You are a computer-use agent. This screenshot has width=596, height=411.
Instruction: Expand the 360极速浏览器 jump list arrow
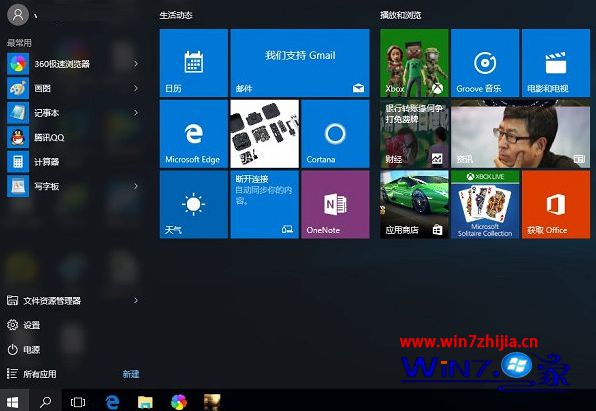click(x=136, y=63)
